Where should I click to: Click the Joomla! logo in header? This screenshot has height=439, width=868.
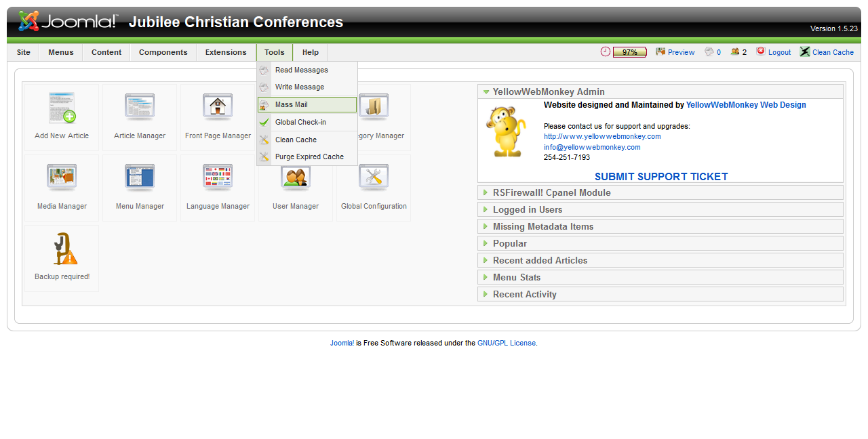click(x=67, y=22)
